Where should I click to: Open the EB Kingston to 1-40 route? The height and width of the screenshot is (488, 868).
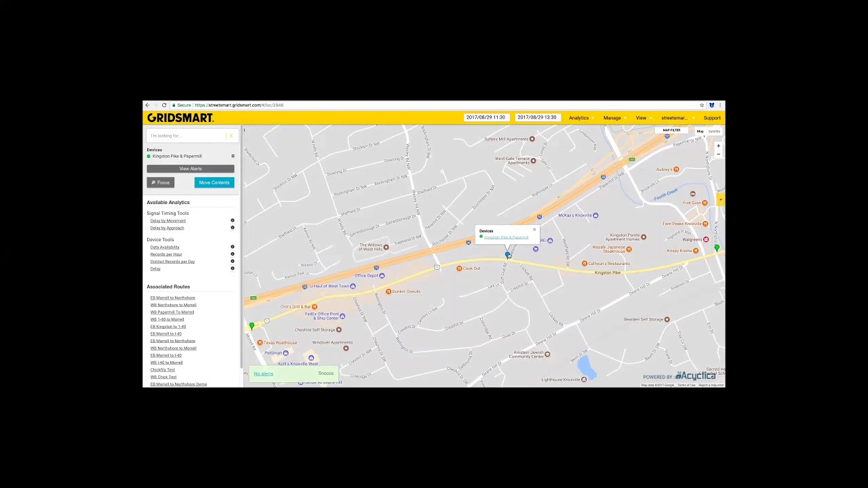coord(168,327)
